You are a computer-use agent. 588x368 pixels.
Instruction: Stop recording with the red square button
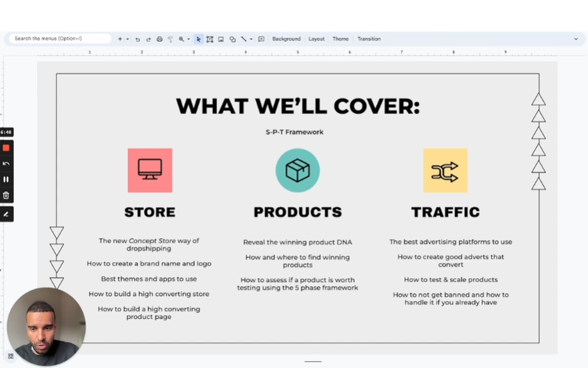(6, 148)
